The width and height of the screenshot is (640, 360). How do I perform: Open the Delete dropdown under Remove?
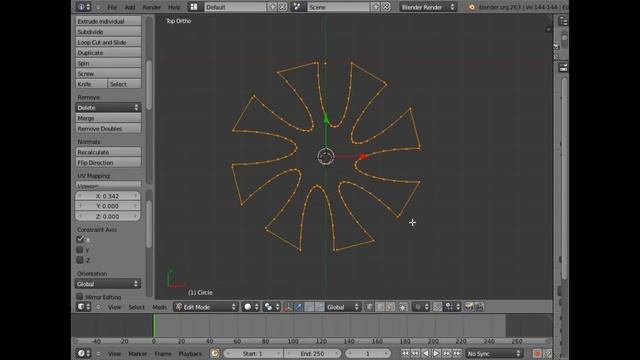click(x=108, y=107)
